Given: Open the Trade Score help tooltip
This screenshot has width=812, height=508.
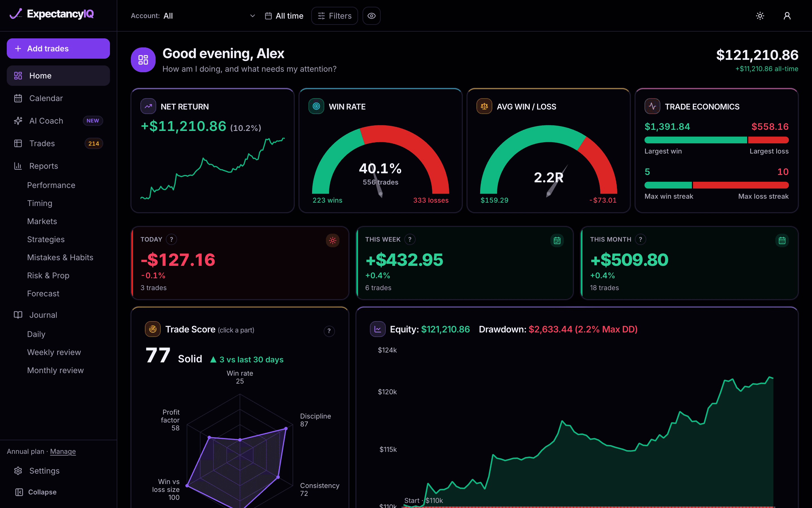Looking at the screenshot, I should 329,331.
